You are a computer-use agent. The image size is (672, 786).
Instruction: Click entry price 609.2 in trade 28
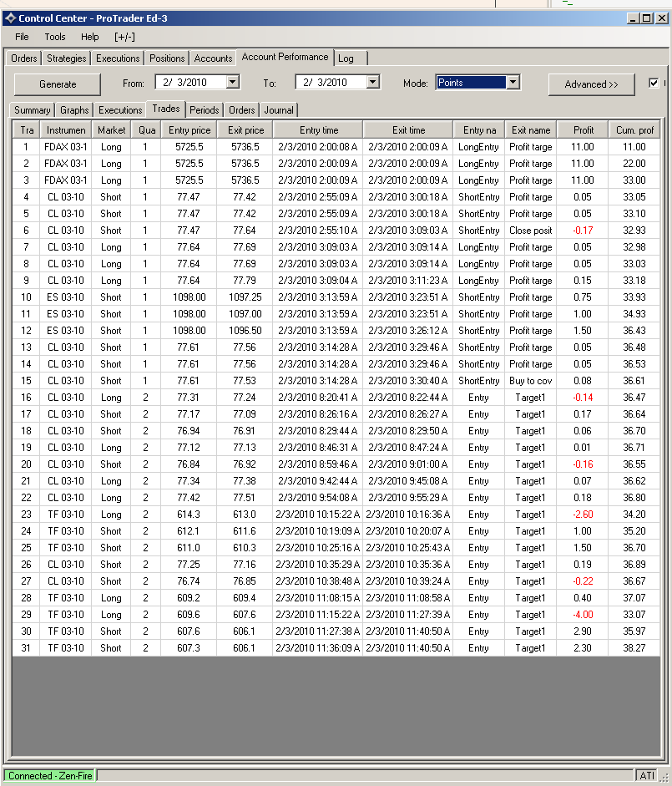pyautogui.click(x=189, y=598)
